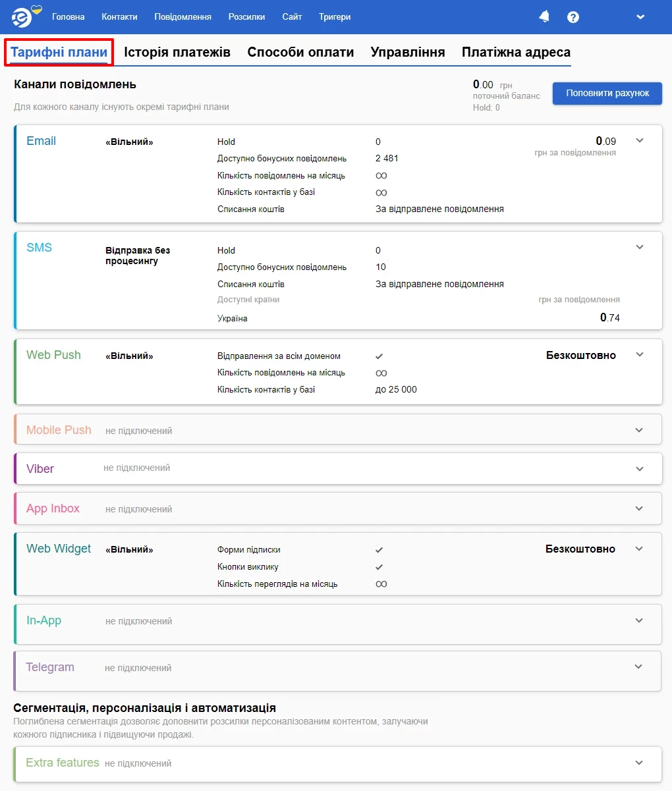Click the Кількість переглядів на місяць infinity symbol
The width and height of the screenshot is (672, 791).
[x=381, y=584]
